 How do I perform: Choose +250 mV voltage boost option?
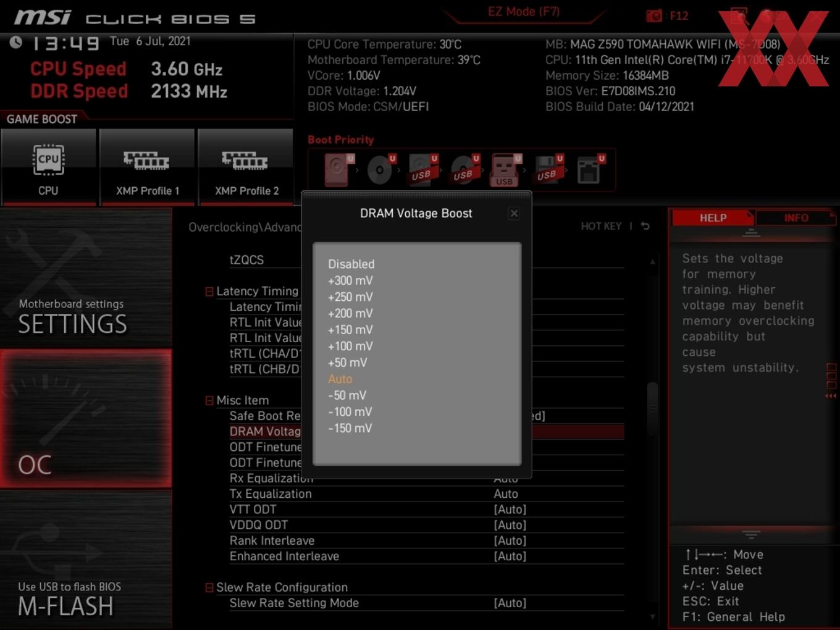tap(350, 297)
